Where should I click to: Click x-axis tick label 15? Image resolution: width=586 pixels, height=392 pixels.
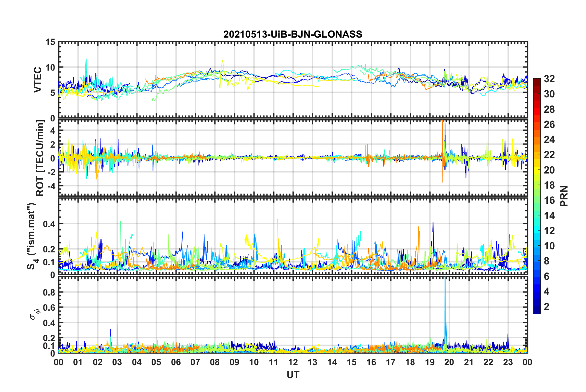(352, 362)
